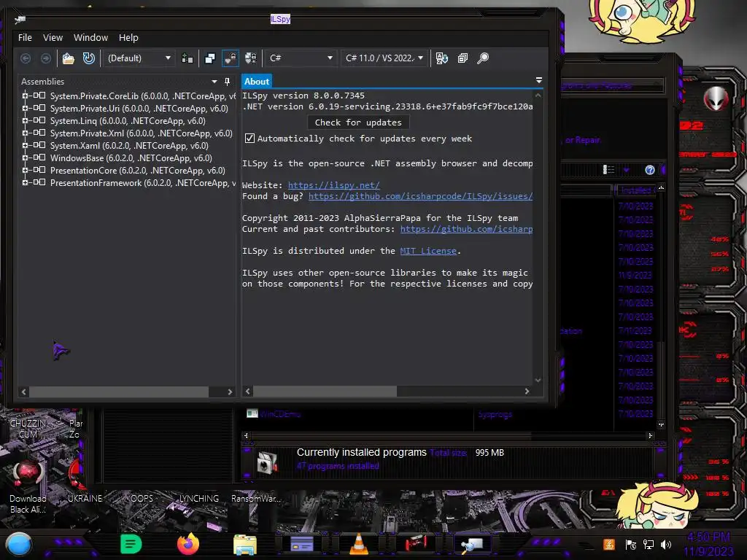Open the document tab list arrow above About
This screenshot has height=560, width=747.
tap(539, 80)
